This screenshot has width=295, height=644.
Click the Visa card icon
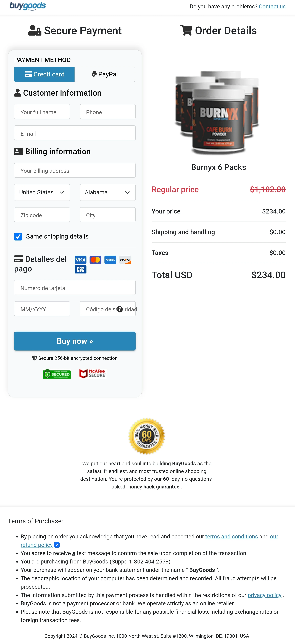[x=80, y=260]
